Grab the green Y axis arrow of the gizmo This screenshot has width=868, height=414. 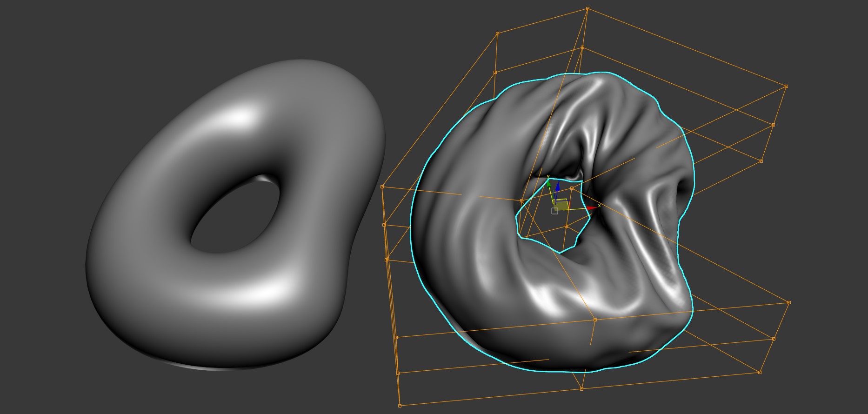(x=549, y=184)
